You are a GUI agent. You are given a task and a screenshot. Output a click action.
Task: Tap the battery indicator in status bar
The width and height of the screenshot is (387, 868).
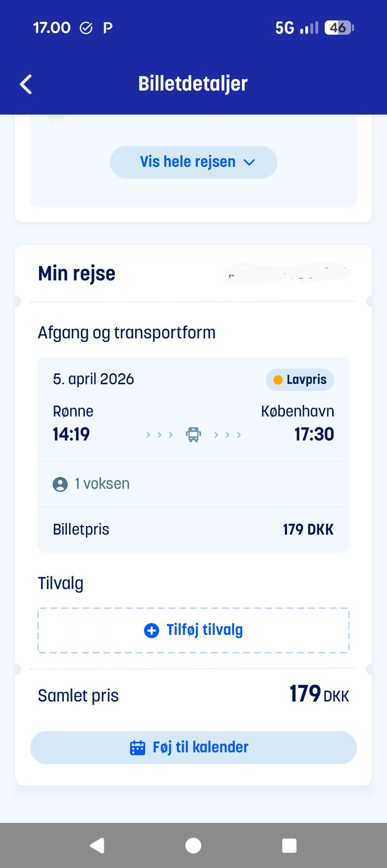pyautogui.click(x=339, y=28)
